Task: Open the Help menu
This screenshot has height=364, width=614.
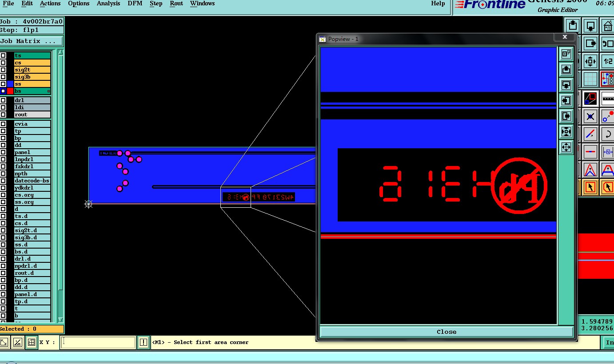Action: (438, 4)
